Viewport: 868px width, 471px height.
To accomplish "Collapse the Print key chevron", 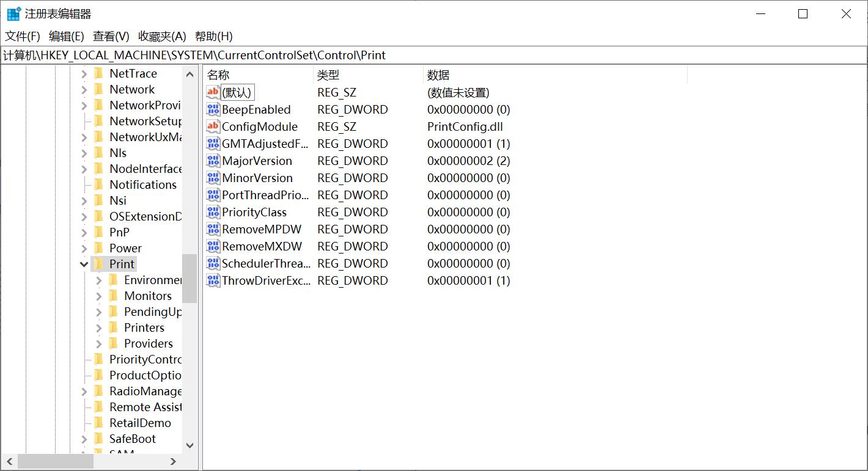I will coord(84,263).
